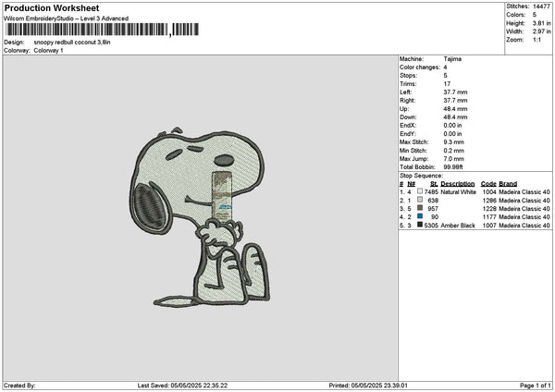The height and width of the screenshot is (392, 555).
Task: Pick the brown swatch in the row with code 1228
Action: 420,208
